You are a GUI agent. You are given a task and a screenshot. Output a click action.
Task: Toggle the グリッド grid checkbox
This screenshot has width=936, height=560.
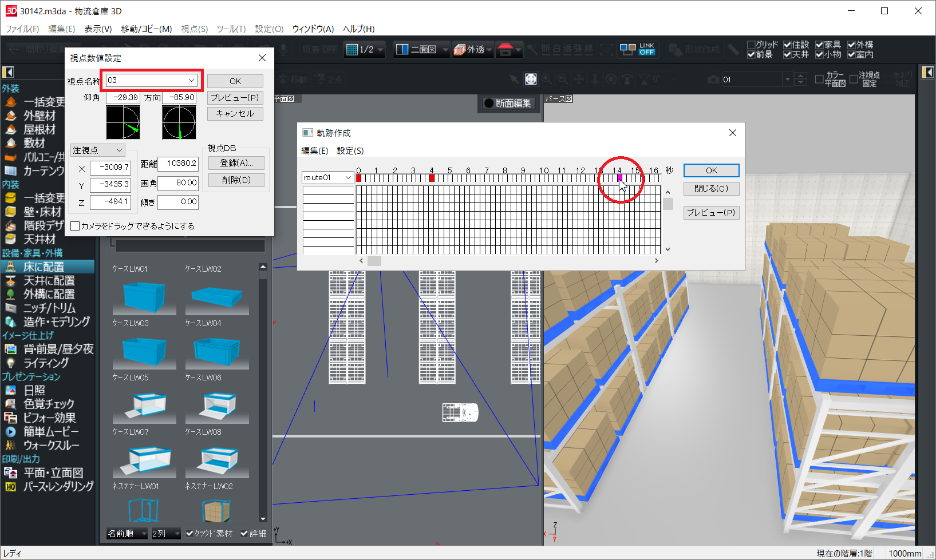pos(752,45)
